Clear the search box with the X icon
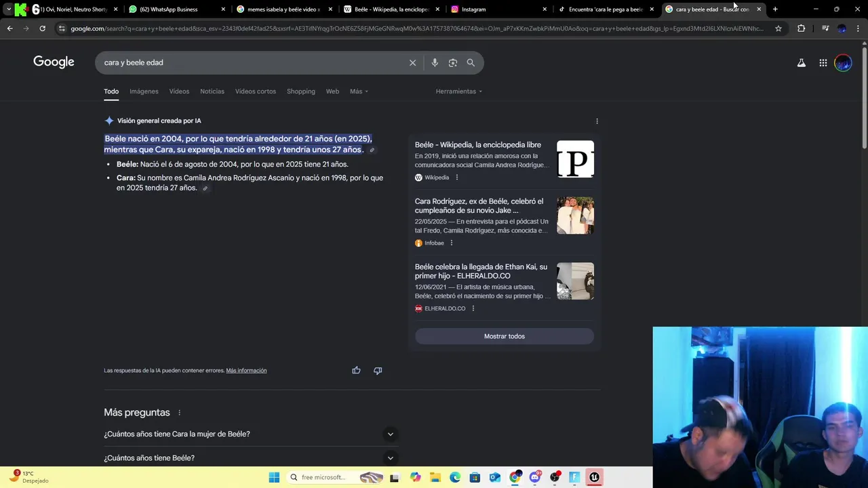This screenshot has height=488, width=868. pos(412,62)
